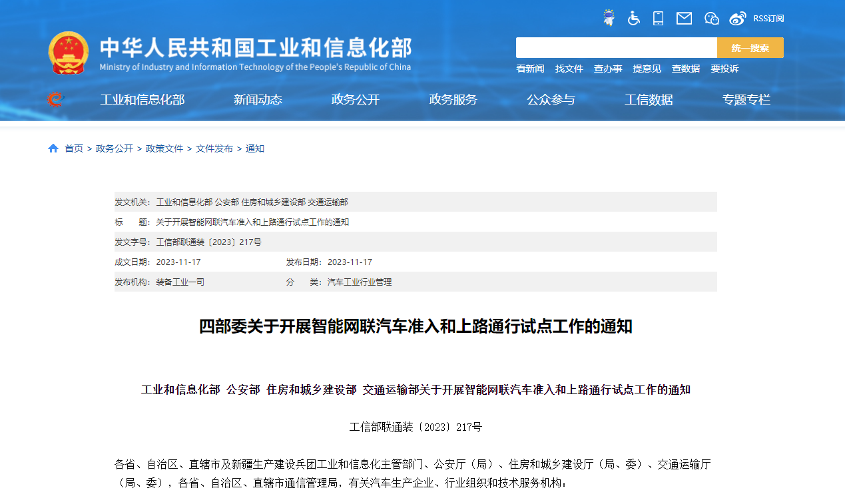Click 文件发布 in the breadcrumb
The image size is (845, 504).
tap(214, 148)
